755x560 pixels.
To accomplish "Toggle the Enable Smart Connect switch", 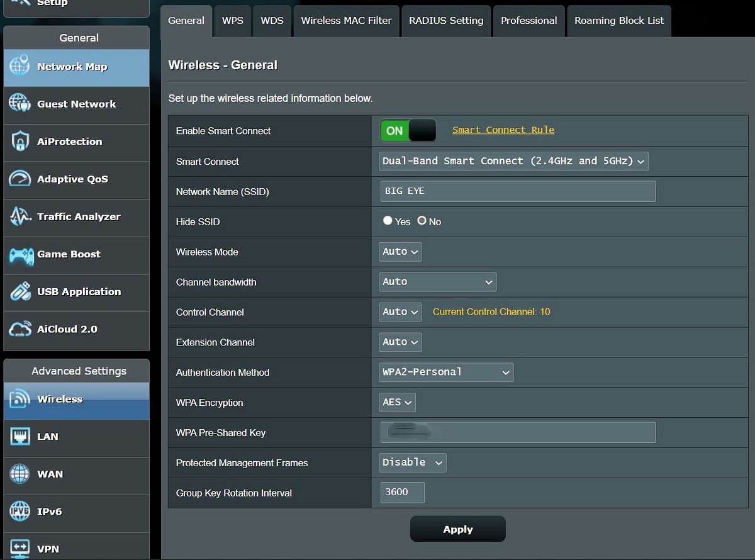I will 408,130.
